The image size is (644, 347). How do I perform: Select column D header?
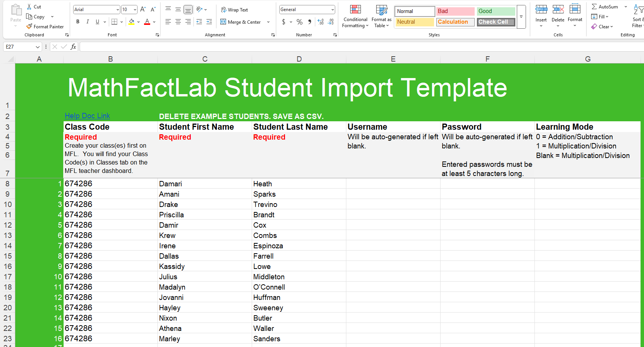click(x=299, y=59)
